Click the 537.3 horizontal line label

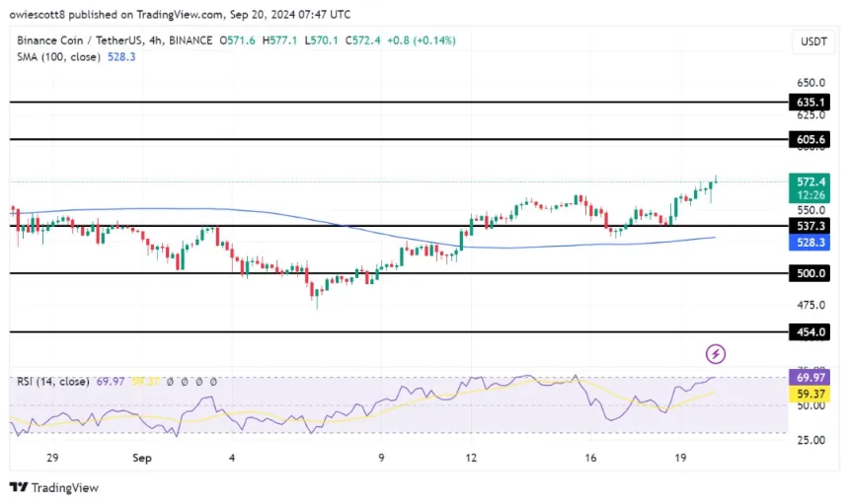click(810, 226)
